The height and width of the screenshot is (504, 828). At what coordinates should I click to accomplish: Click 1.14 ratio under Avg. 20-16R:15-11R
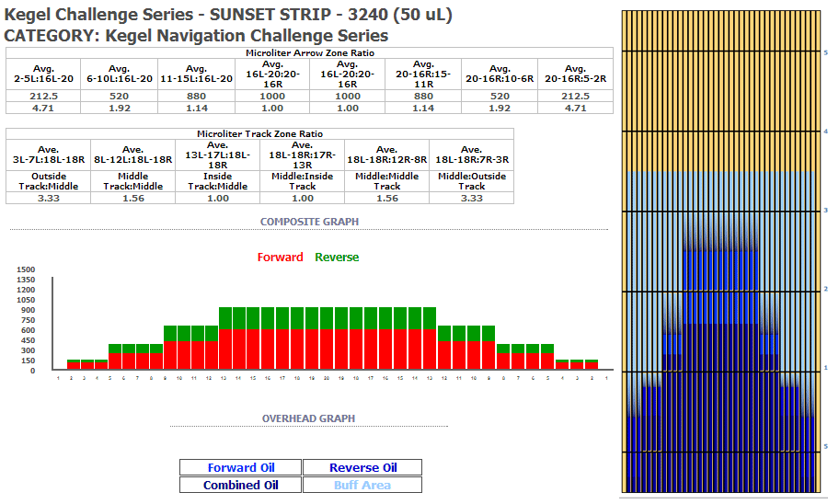coord(423,109)
